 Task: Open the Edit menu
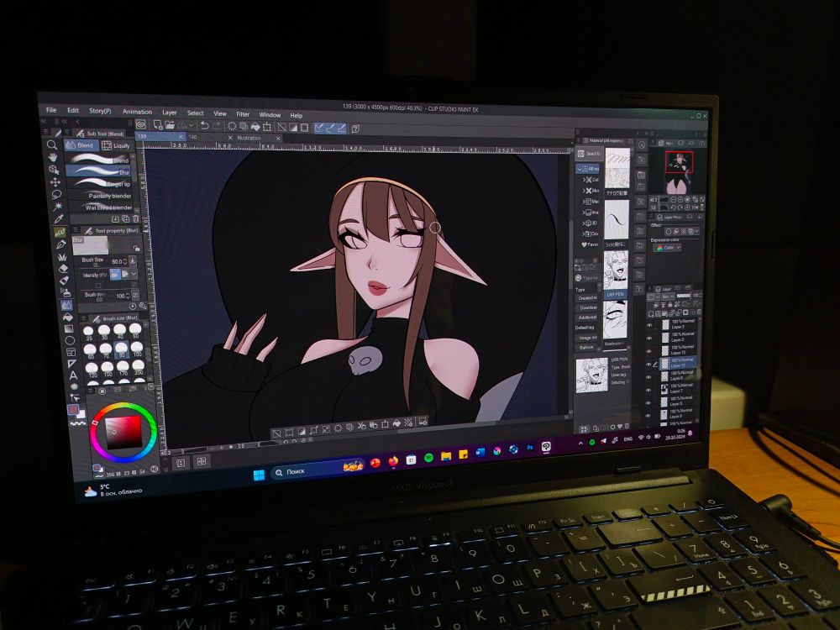[x=73, y=110]
